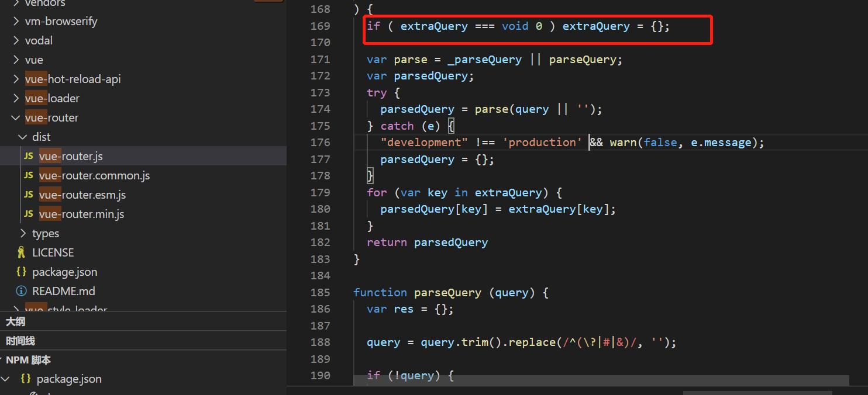The width and height of the screenshot is (868, 395).
Task: Click the JS icon of vue-router.esm.js
Action: (28, 195)
